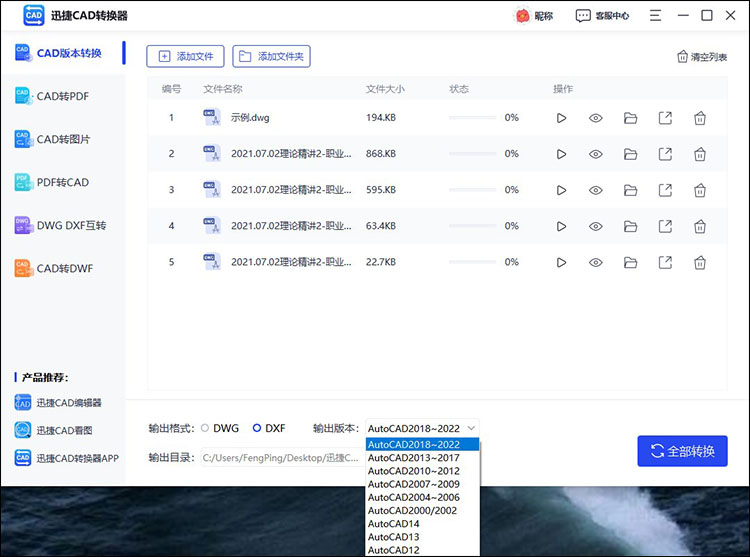Image resolution: width=750 pixels, height=557 pixels.
Task: Open folder for the 22.7KB file
Action: pos(630,262)
